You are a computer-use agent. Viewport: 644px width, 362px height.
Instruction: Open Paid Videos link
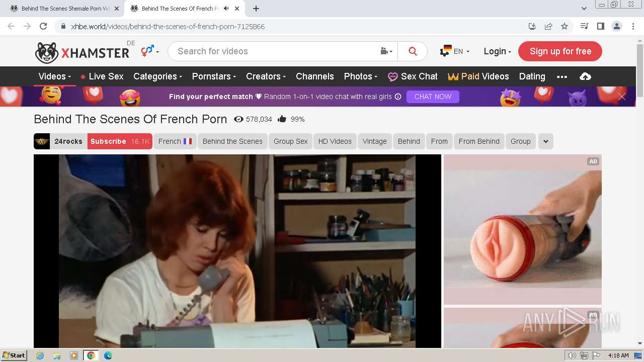[x=478, y=76]
